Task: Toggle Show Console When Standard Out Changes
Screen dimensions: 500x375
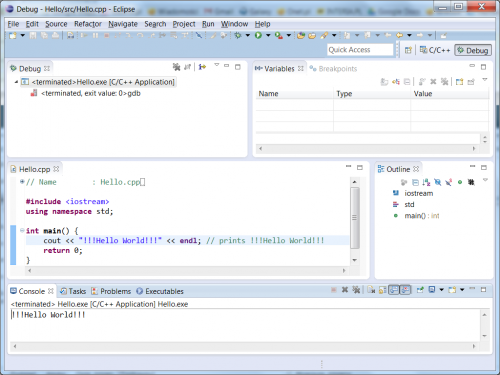Action: click(x=394, y=290)
